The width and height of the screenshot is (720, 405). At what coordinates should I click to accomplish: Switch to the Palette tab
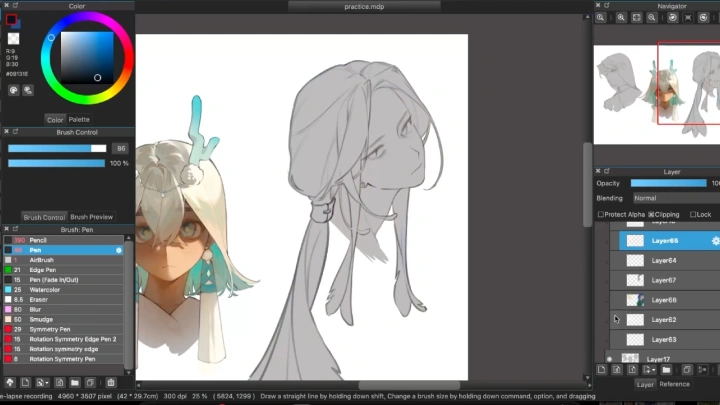coord(79,119)
